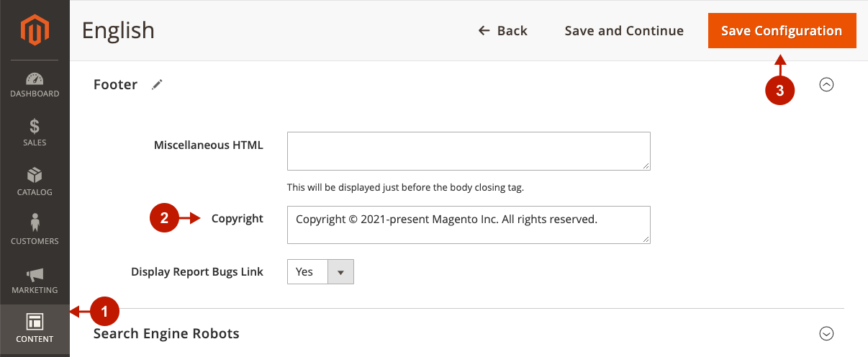Click the Back arrow link

point(503,31)
